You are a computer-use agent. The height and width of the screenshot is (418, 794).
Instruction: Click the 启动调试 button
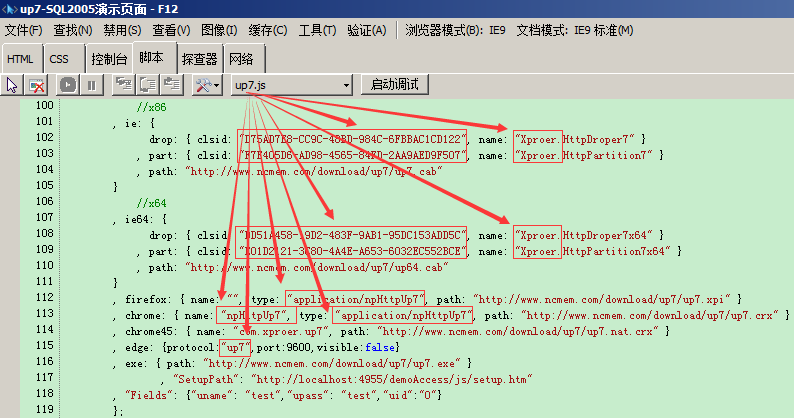[x=394, y=84]
